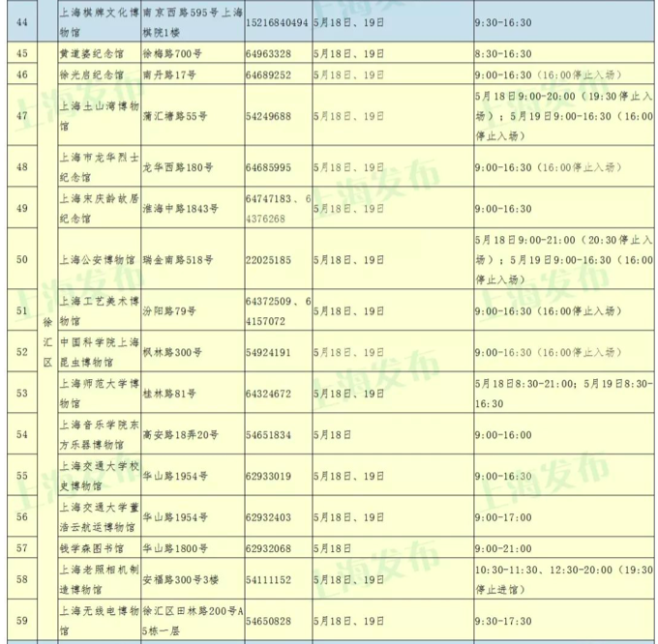Click the museum name 钱学森图书馆
The image size is (658, 644).
tap(92, 548)
